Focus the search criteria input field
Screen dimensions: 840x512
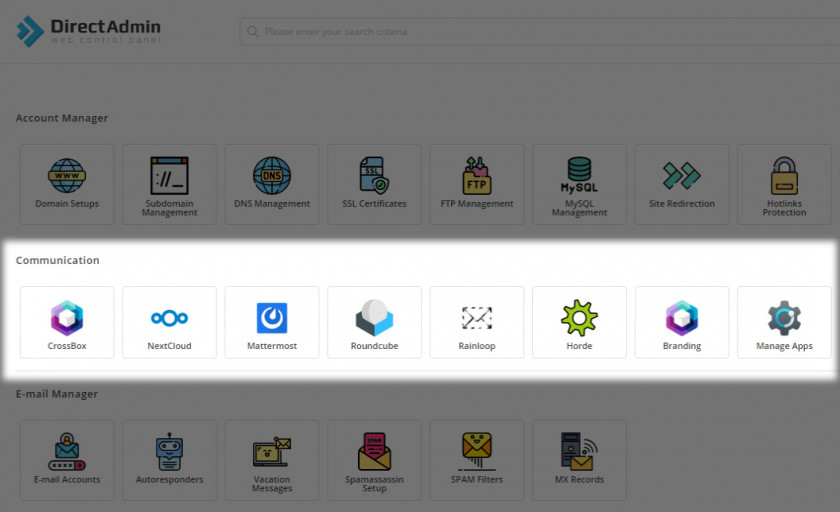point(539,32)
